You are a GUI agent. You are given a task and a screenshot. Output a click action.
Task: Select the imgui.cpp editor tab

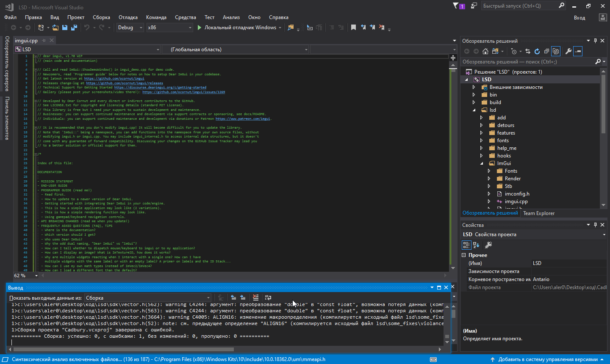26,41
